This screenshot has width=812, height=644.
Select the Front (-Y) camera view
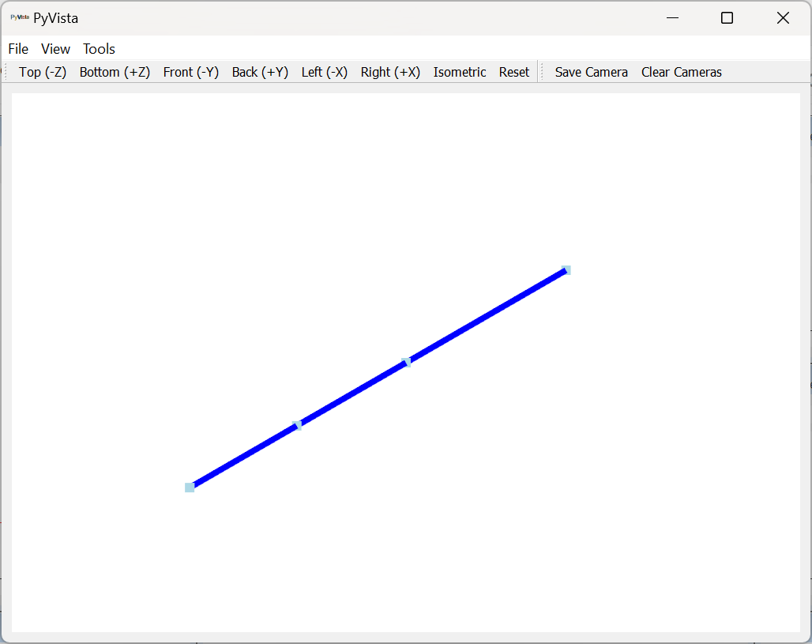click(190, 72)
